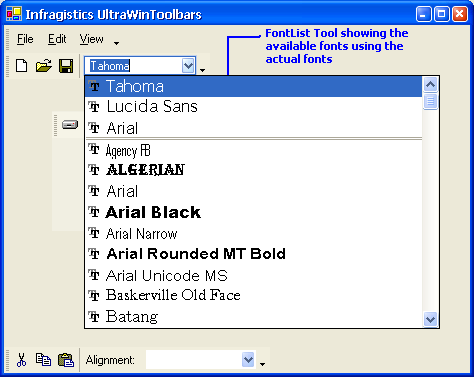
Task: Click the TrueType icon beside Algerian
Action: coord(94,170)
